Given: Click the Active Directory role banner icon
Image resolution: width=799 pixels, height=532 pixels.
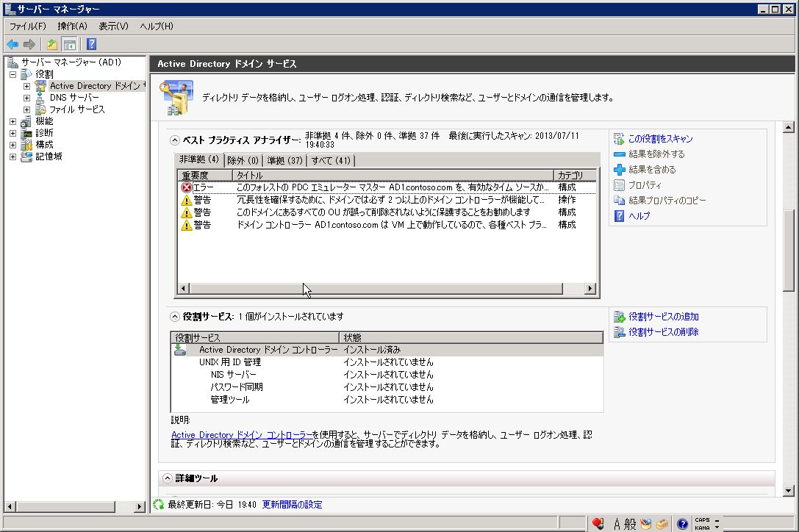Looking at the screenshot, I should [x=176, y=97].
